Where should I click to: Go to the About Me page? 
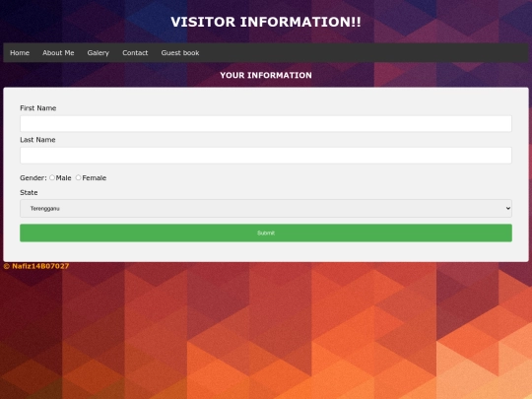point(58,52)
